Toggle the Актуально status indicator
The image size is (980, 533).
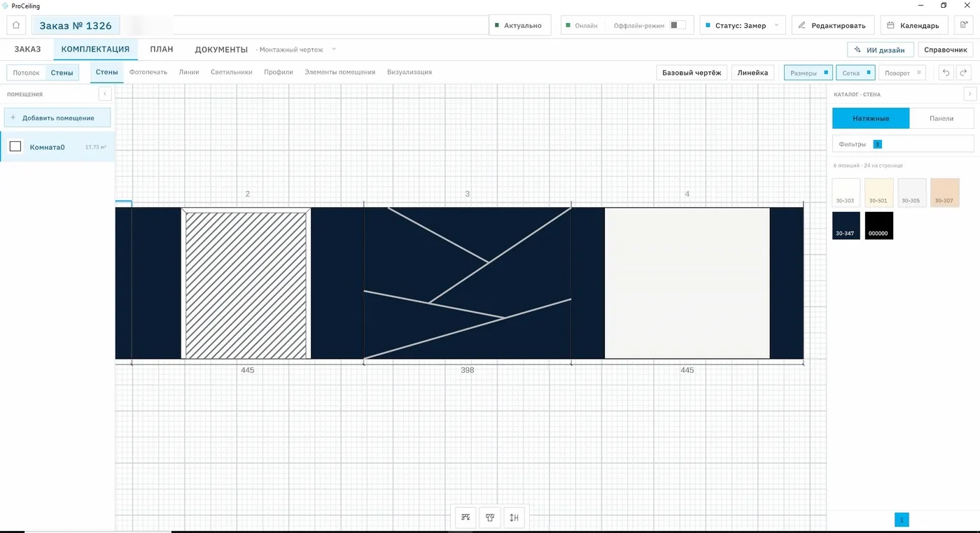[519, 25]
